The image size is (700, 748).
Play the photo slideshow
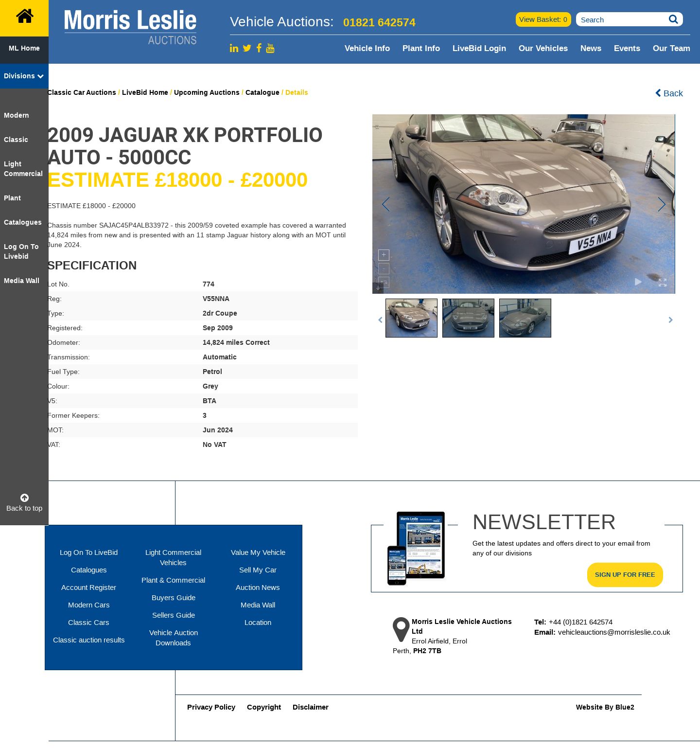(x=638, y=282)
